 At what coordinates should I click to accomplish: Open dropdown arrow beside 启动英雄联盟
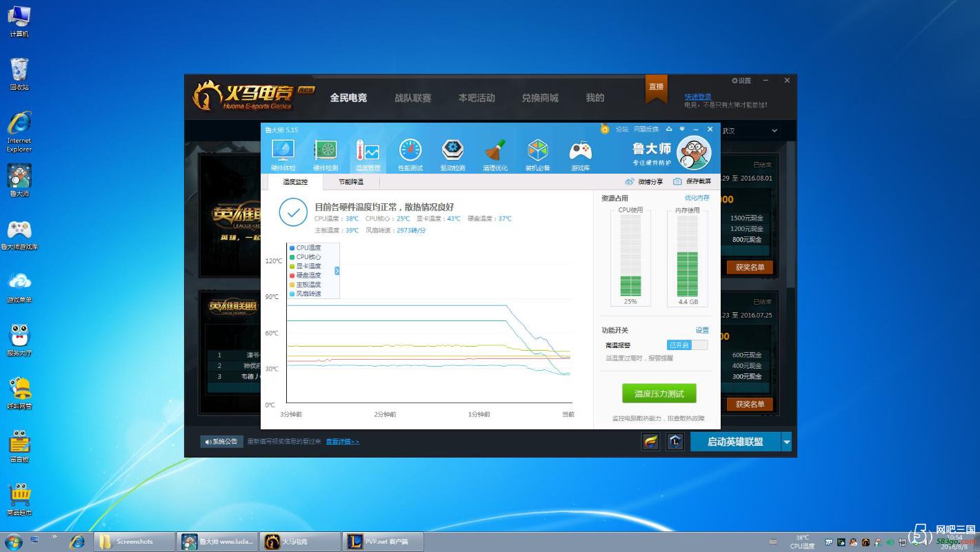coord(787,442)
